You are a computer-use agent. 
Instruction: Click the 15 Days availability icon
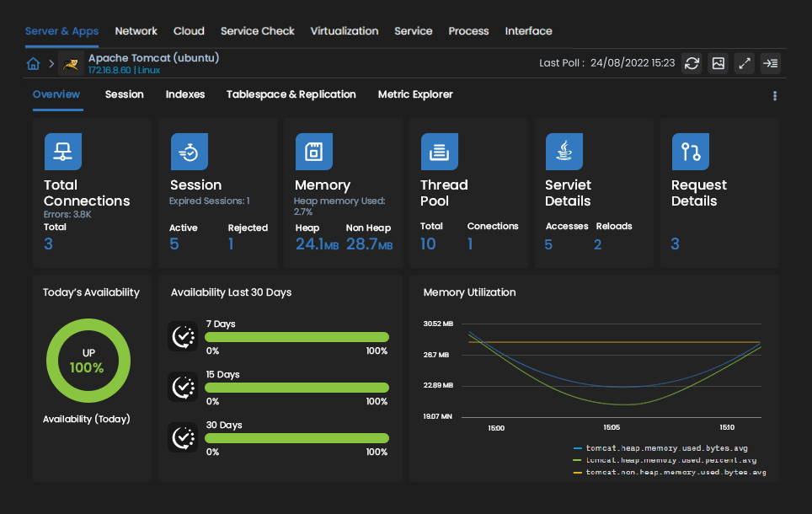click(x=183, y=387)
